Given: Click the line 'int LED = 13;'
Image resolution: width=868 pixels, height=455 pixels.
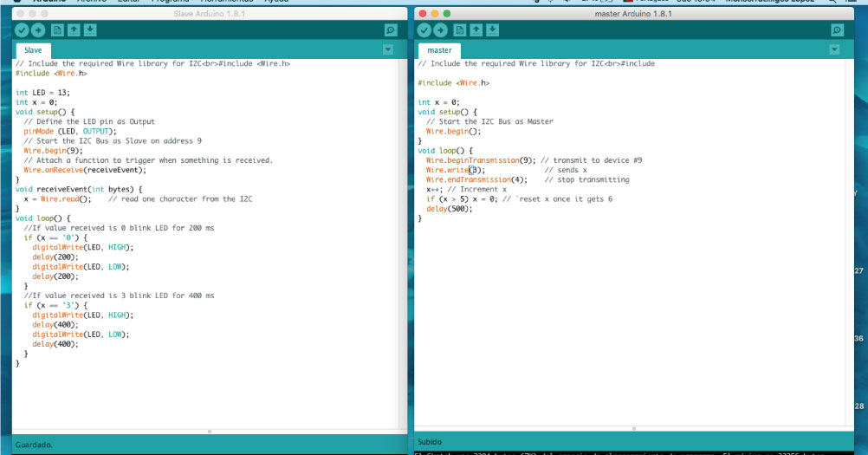Looking at the screenshot, I should click(42, 93).
